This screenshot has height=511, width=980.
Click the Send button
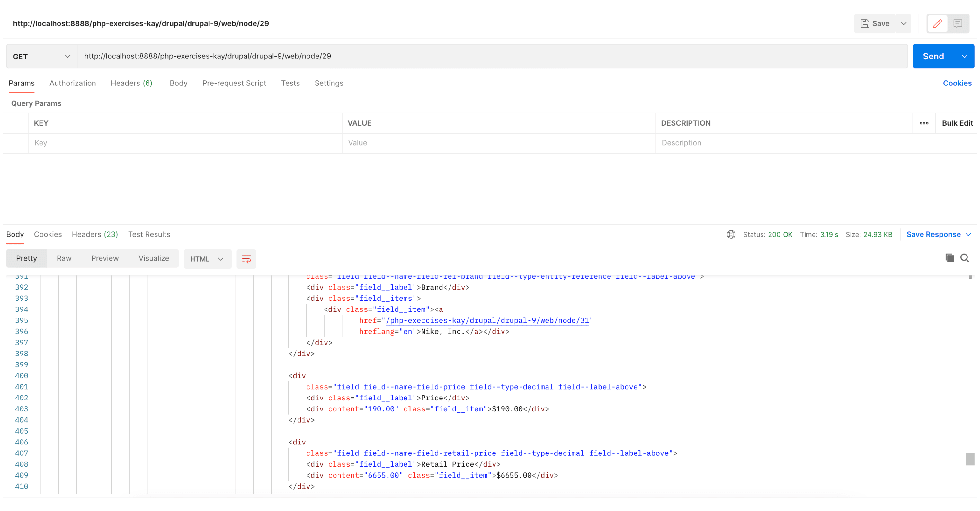click(934, 56)
